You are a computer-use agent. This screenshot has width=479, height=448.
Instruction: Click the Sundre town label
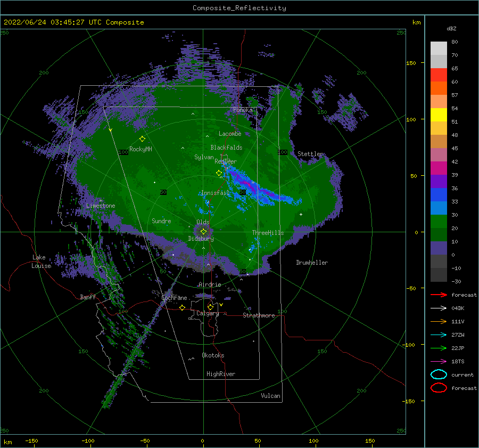pyautogui.click(x=161, y=221)
